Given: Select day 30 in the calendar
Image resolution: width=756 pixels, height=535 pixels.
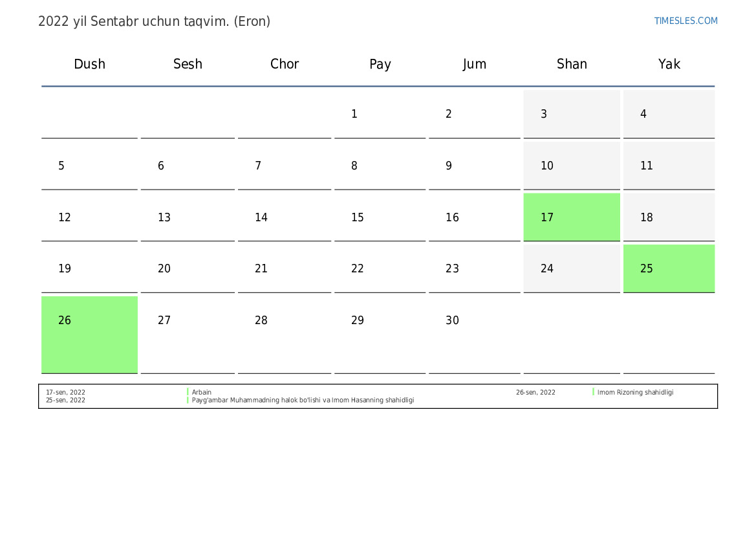Looking at the screenshot, I should click(x=452, y=321).
